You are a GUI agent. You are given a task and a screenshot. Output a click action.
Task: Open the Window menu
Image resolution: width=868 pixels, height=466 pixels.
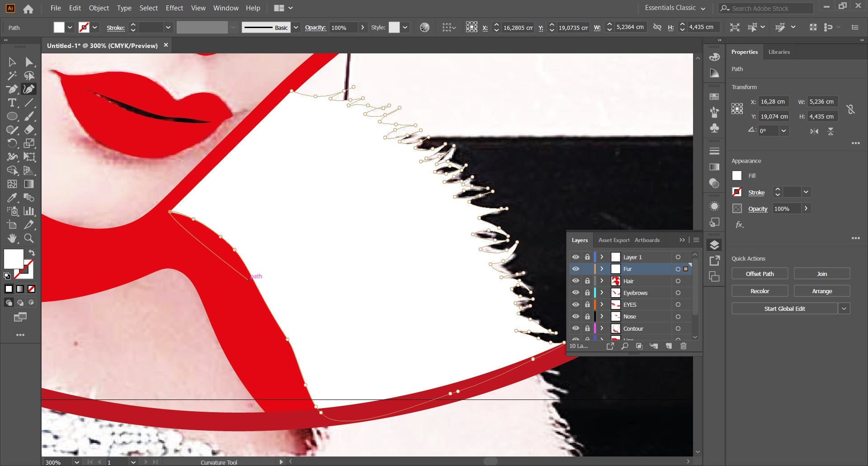[x=226, y=8]
